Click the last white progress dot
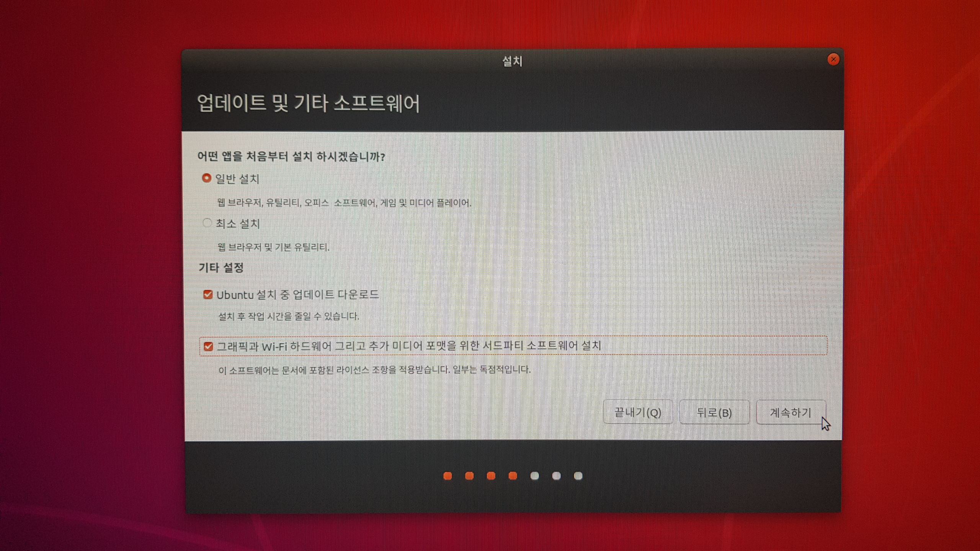 [578, 476]
